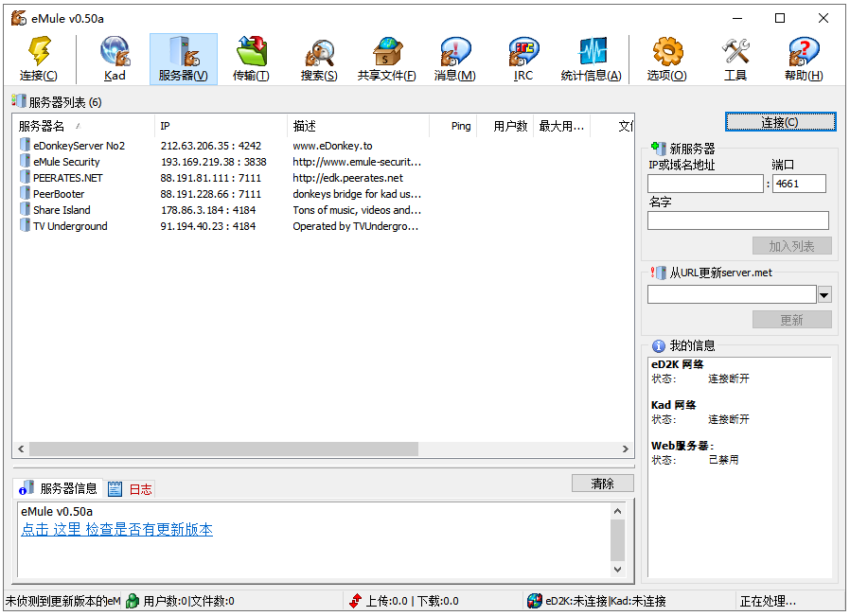Open the 选项 options dialog
The width and height of the screenshot is (850, 616).
point(665,57)
